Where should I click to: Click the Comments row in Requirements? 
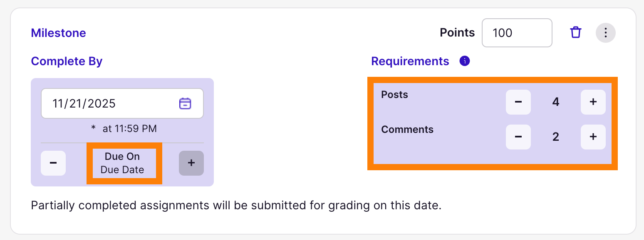click(x=407, y=130)
